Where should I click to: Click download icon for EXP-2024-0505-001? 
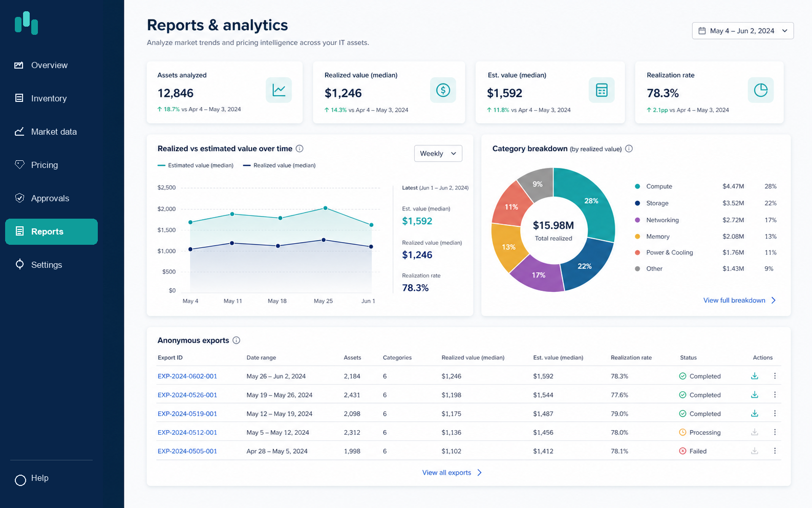pos(754,451)
